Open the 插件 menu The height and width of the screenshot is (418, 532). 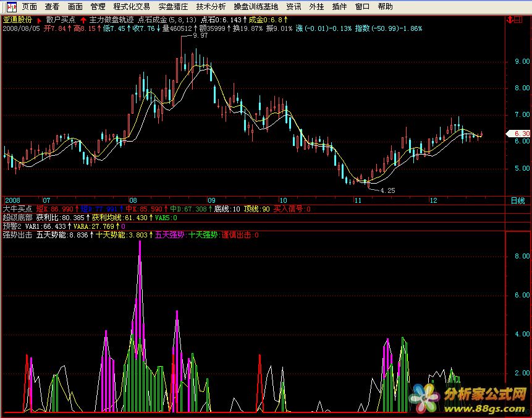point(339,7)
